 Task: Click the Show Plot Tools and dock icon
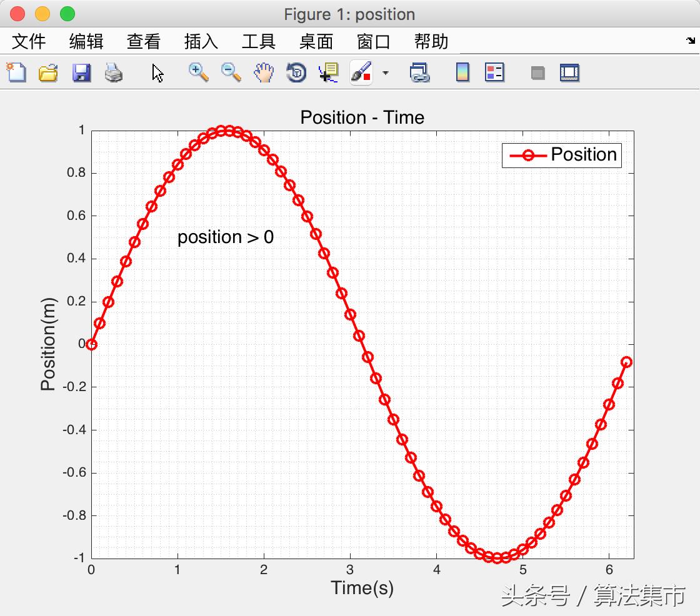click(x=569, y=72)
